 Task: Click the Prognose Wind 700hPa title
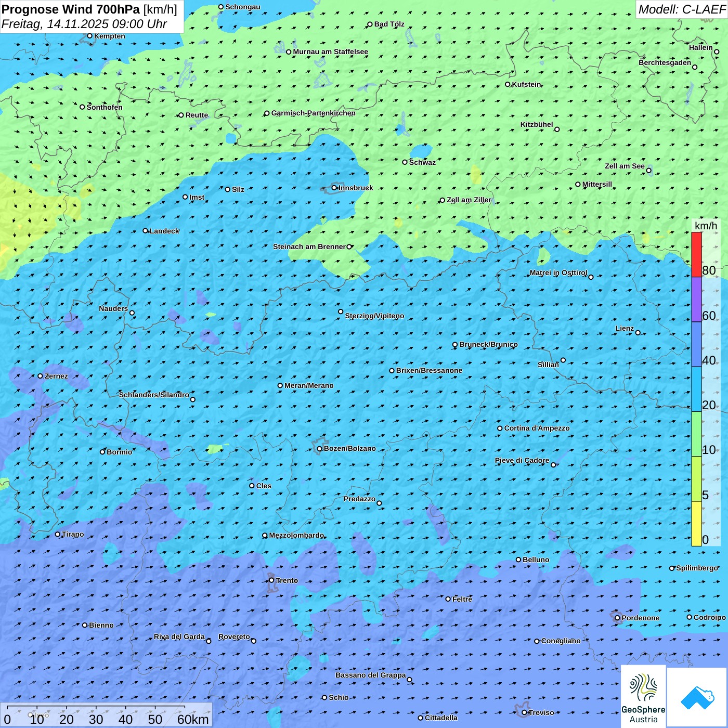(71, 9)
